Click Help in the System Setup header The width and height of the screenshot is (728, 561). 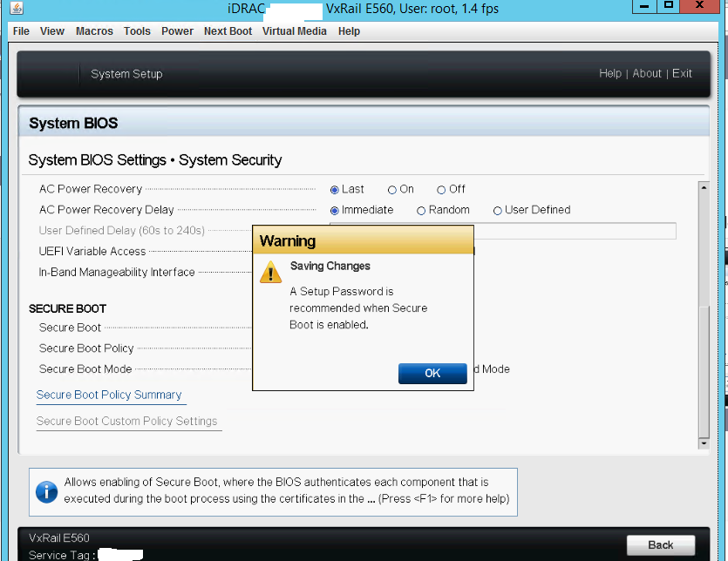tap(610, 73)
